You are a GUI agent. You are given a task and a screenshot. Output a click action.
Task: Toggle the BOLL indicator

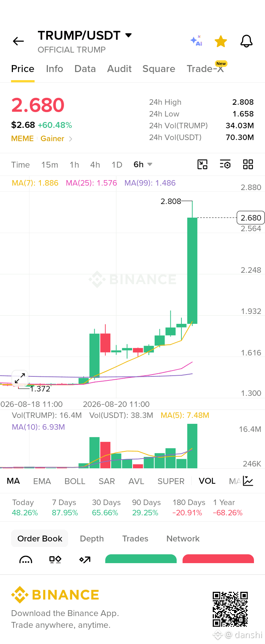[75, 481]
